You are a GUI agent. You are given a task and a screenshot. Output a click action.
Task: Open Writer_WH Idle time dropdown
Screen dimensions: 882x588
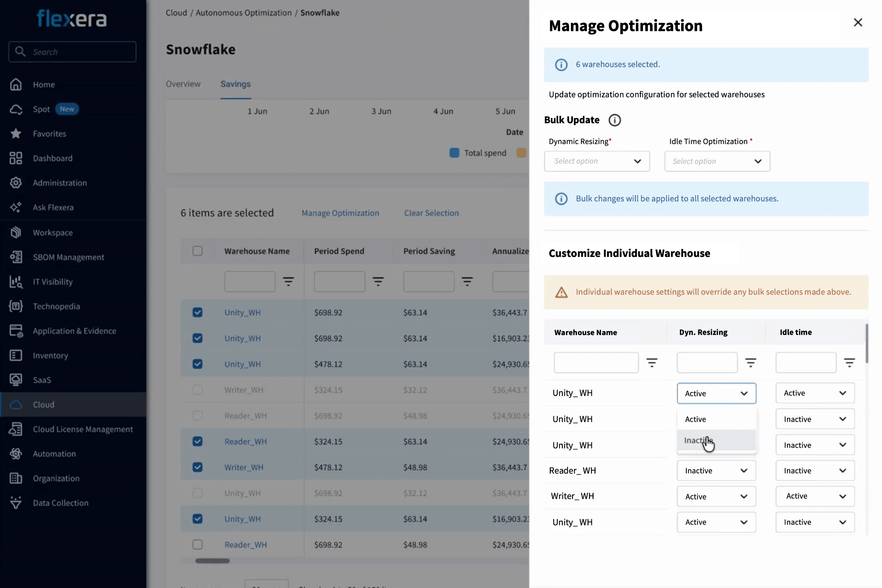point(815,496)
